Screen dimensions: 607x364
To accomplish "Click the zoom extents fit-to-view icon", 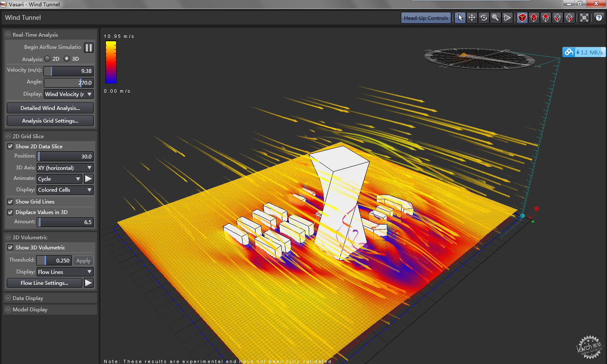I will 584,18.
